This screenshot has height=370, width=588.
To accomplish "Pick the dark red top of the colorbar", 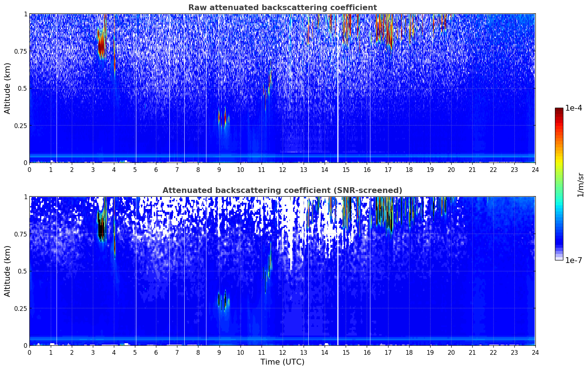I will pyautogui.click(x=559, y=110).
